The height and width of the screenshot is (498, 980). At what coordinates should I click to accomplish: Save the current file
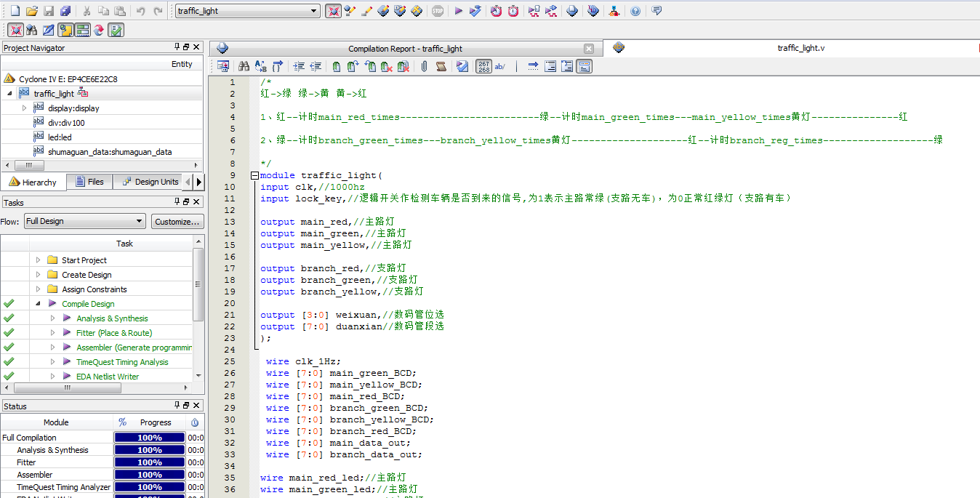click(x=49, y=11)
